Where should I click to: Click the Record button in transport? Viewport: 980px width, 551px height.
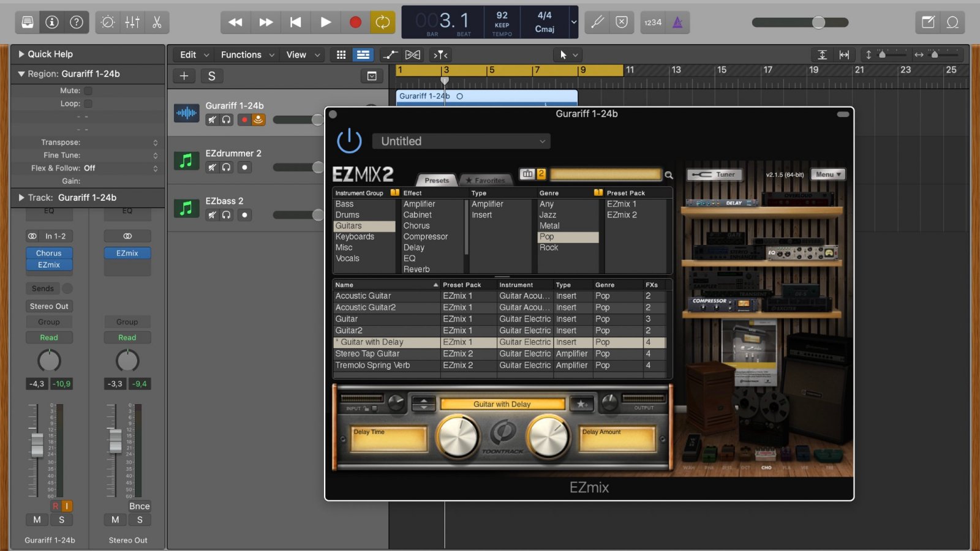(355, 23)
